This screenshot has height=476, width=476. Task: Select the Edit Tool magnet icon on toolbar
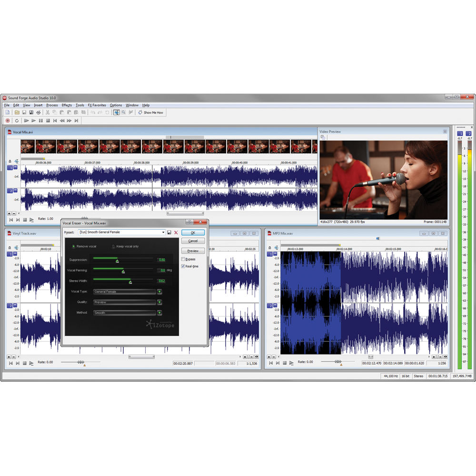(117, 112)
